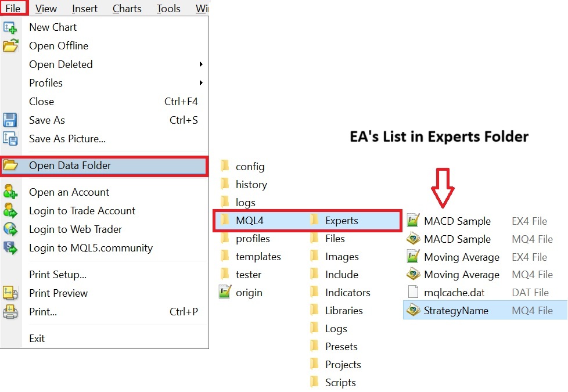Choose Open Data Folder menu entry
Image resolution: width=568 pixels, height=392 pixels.
tap(70, 166)
